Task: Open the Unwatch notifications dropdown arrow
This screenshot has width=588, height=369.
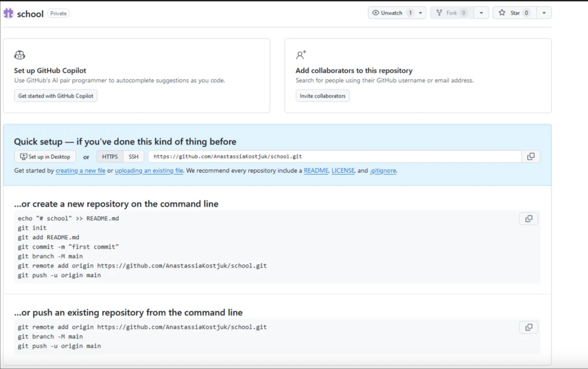Action: pos(421,13)
